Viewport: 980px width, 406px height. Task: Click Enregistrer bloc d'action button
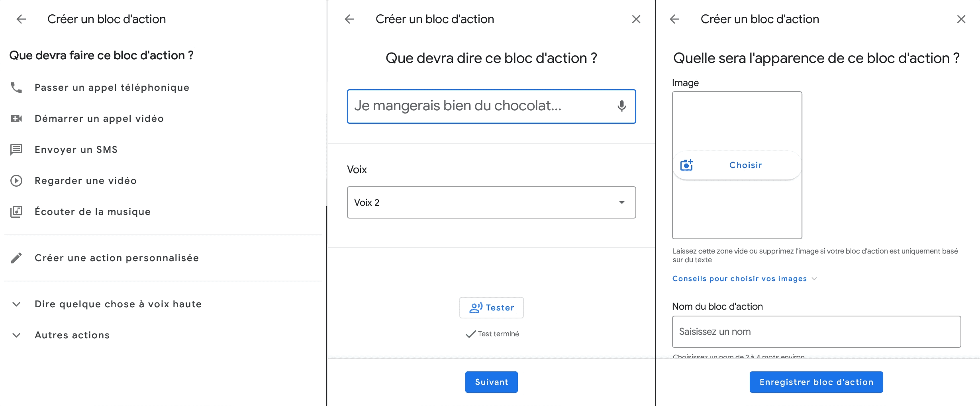click(816, 382)
